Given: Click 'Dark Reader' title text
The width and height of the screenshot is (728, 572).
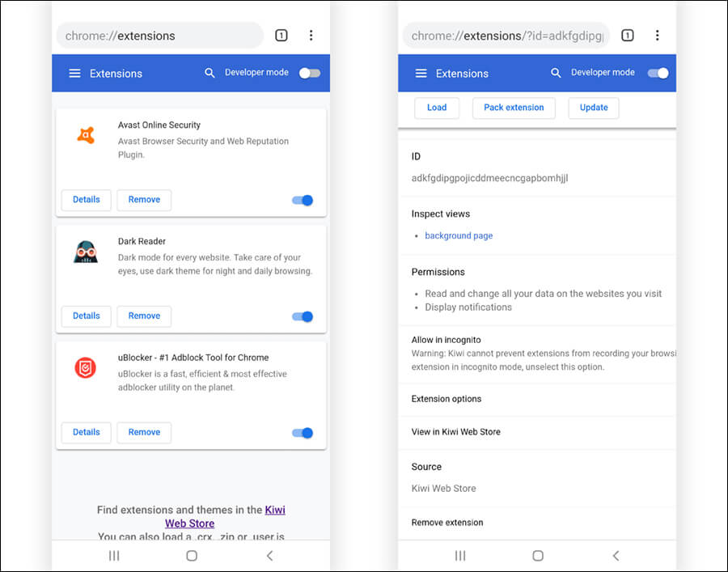Looking at the screenshot, I should [x=142, y=241].
